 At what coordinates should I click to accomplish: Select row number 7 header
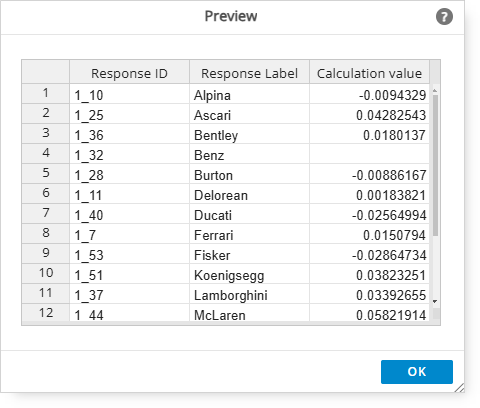coord(46,214)
